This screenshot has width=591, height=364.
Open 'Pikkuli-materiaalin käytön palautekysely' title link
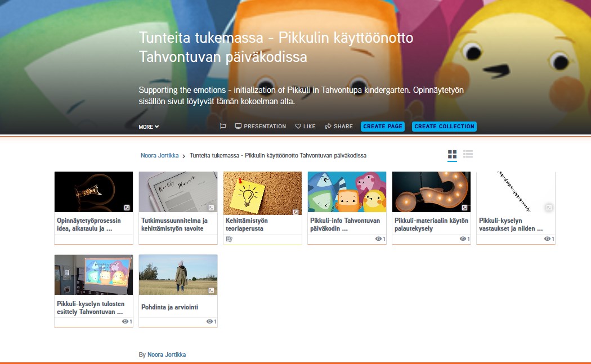(432, 224)
